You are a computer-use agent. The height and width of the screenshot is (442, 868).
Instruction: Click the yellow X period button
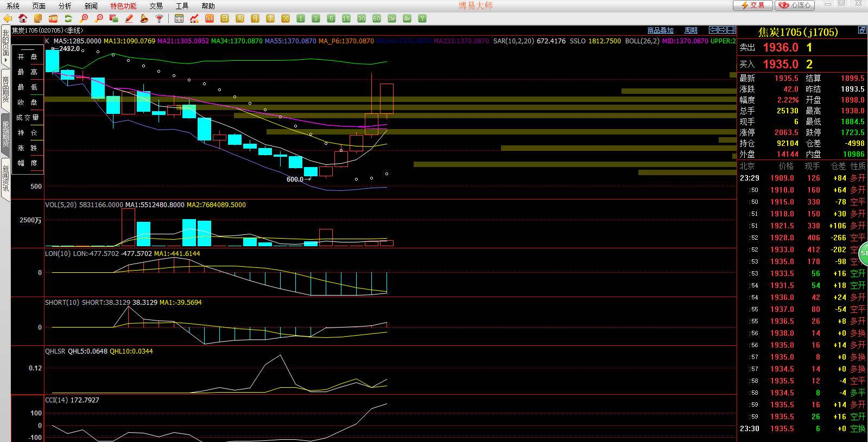tap(286, 18)
